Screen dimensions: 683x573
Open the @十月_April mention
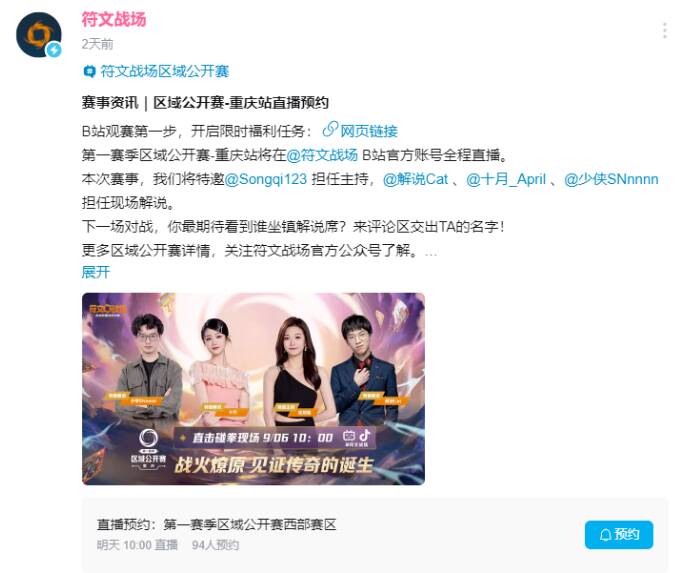coord(506,179)
